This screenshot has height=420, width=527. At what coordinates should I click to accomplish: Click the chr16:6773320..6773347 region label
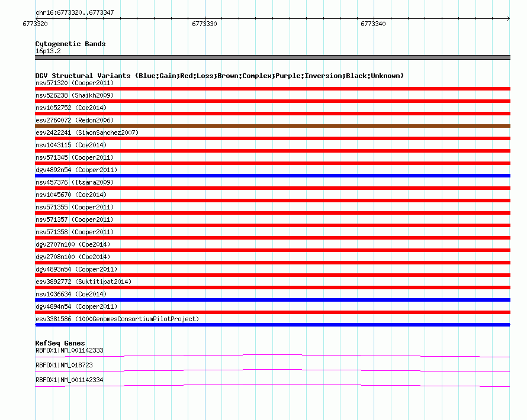click(75, 12)
